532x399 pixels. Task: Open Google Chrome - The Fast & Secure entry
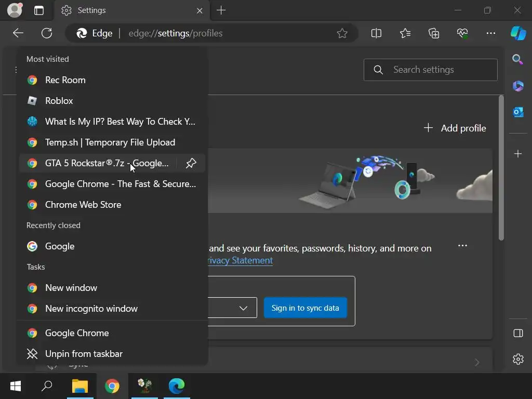112,184
